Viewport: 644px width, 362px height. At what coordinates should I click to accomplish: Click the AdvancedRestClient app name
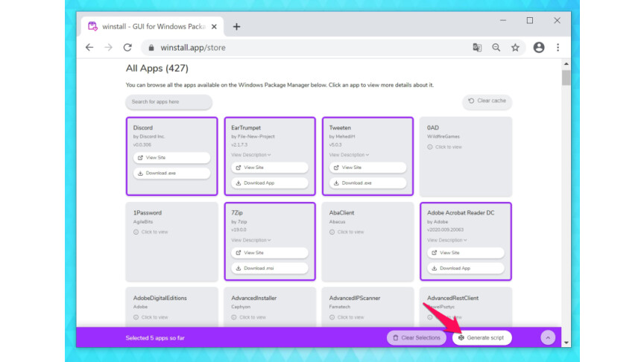click(452, 298)
